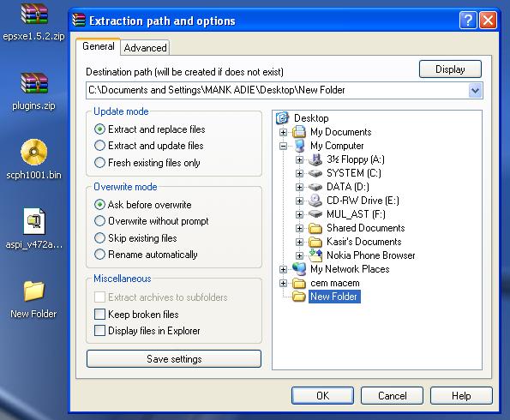Expand the 3½ Floppy (A:) node
Viewport: 510px width, 420px height.
click(x=299, y=159)
